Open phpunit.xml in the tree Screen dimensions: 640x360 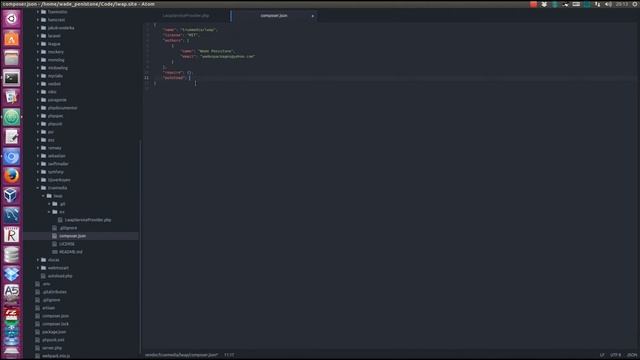click(x=53, y=340)
